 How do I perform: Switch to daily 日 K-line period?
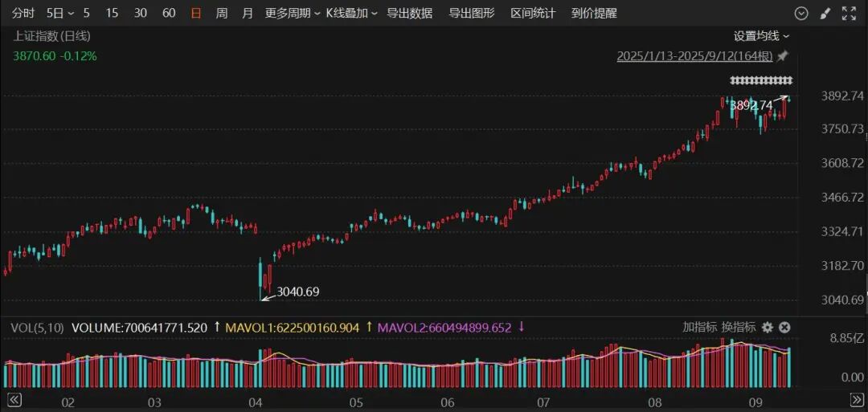(195, 14)
